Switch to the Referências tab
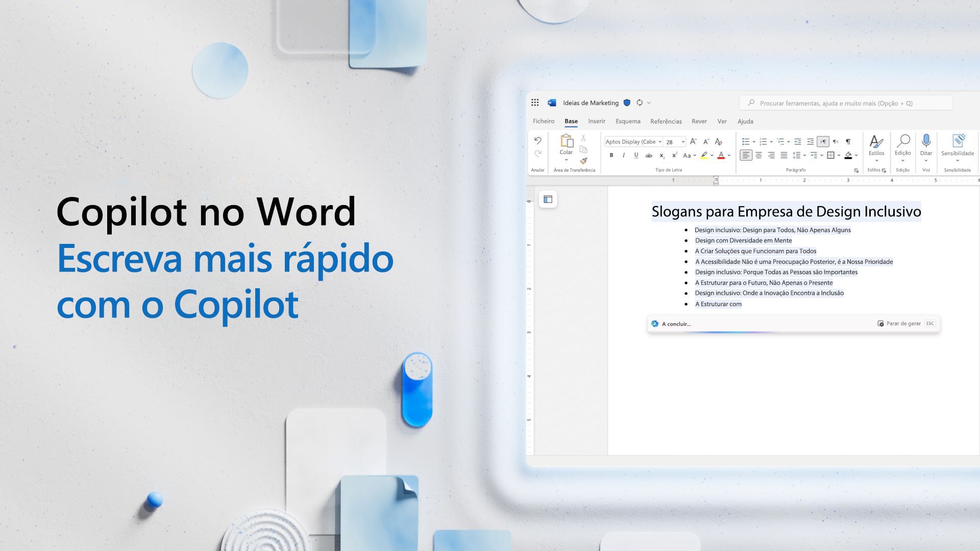Screen dimensions: 980x551 (x=666, y=121)
